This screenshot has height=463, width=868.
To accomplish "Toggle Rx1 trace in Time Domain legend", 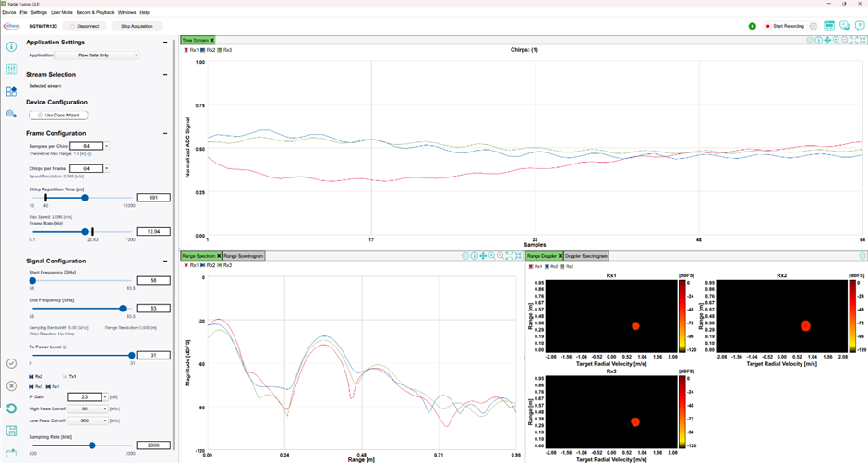I will click(x=190, y=50).
